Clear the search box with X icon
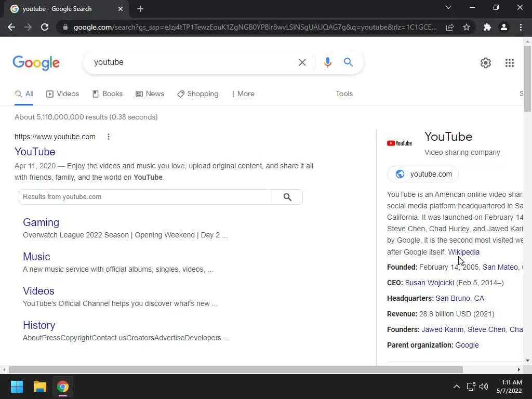The image size is (532, 399). [x=302, y=62]
